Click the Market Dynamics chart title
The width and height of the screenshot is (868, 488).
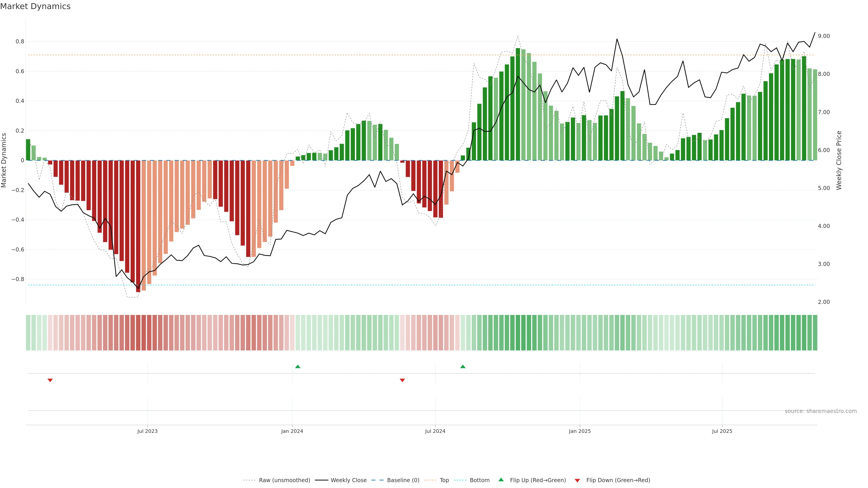click(35, 6)
